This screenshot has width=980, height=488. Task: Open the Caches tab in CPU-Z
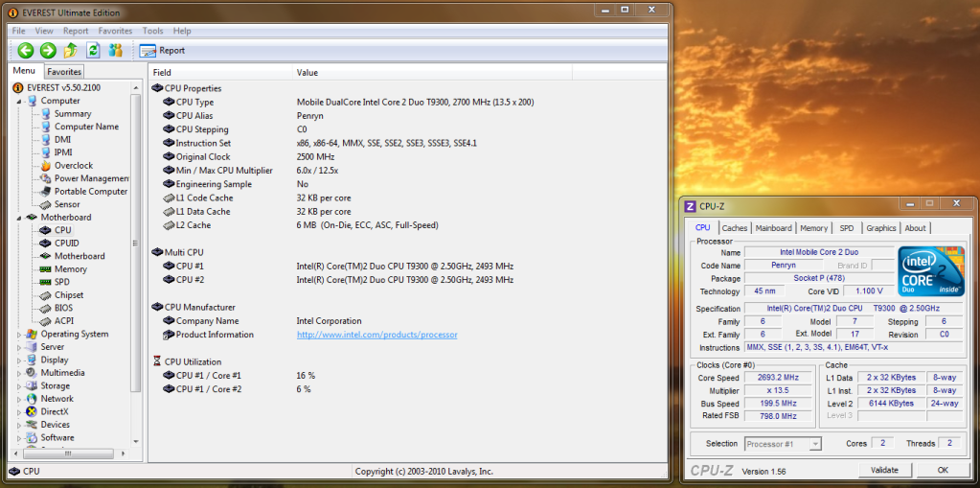point(735,228)
